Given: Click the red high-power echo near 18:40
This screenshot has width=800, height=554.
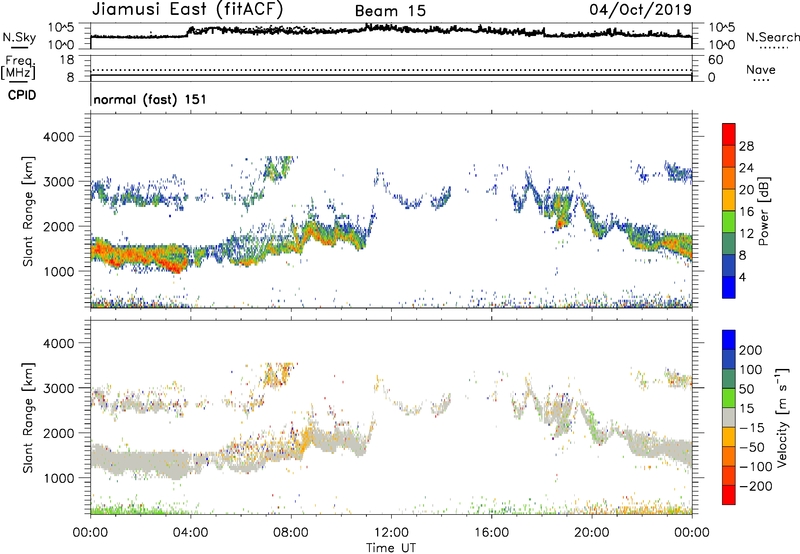Looking at the screenshot, I should point(561,222).
